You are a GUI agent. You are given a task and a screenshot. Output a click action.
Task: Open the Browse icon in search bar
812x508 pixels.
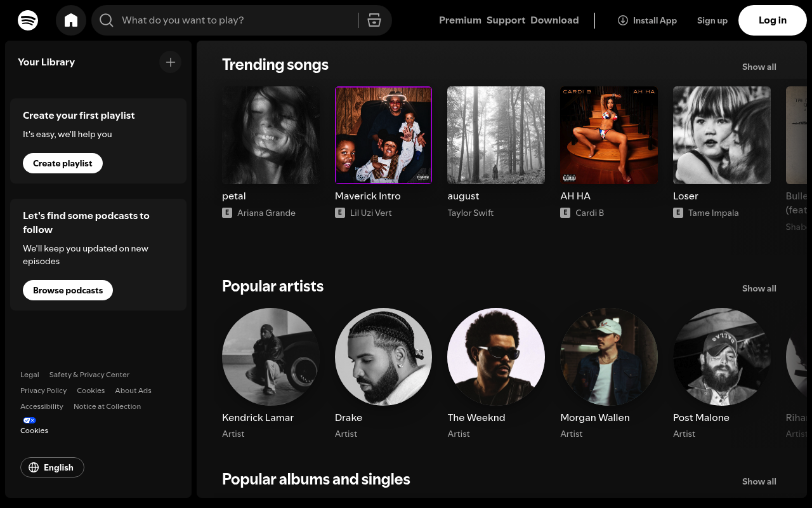(x=374, y=20)
